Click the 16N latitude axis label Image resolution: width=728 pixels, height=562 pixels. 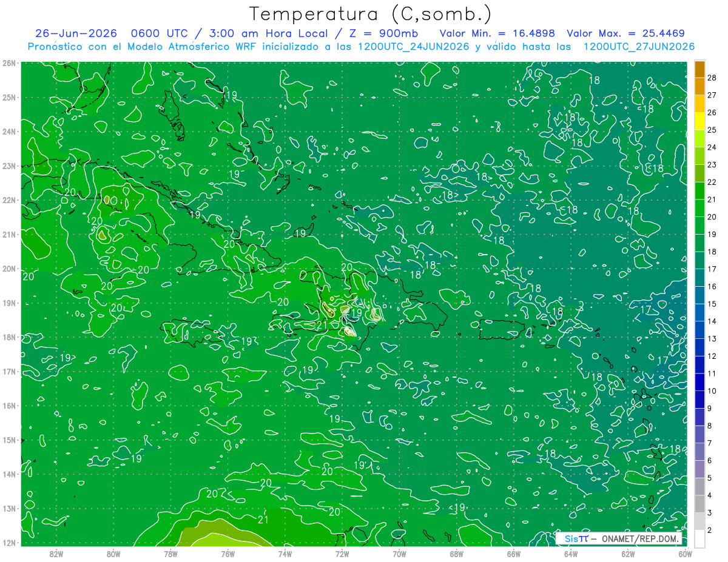click(9, 406)
